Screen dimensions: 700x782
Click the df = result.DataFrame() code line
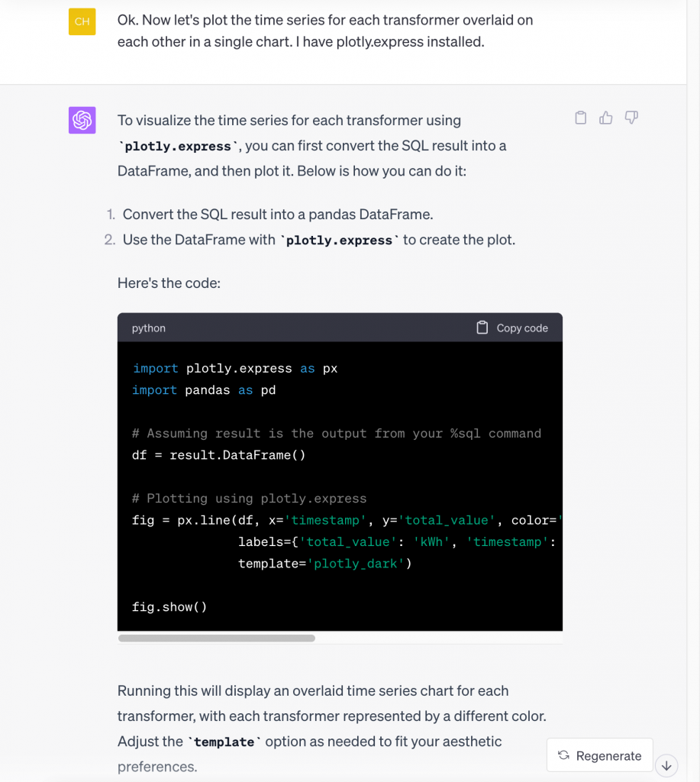click(x=219, y=455)
